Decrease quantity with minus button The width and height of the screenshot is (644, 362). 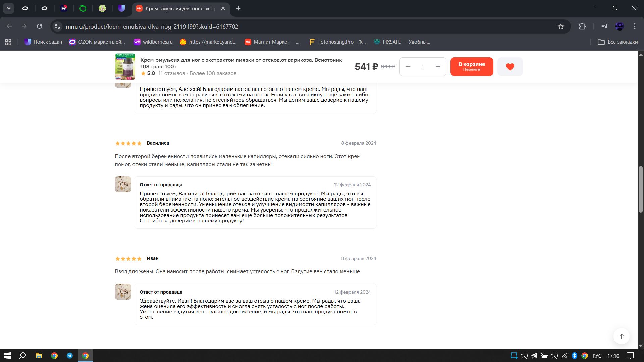[408, 67]
